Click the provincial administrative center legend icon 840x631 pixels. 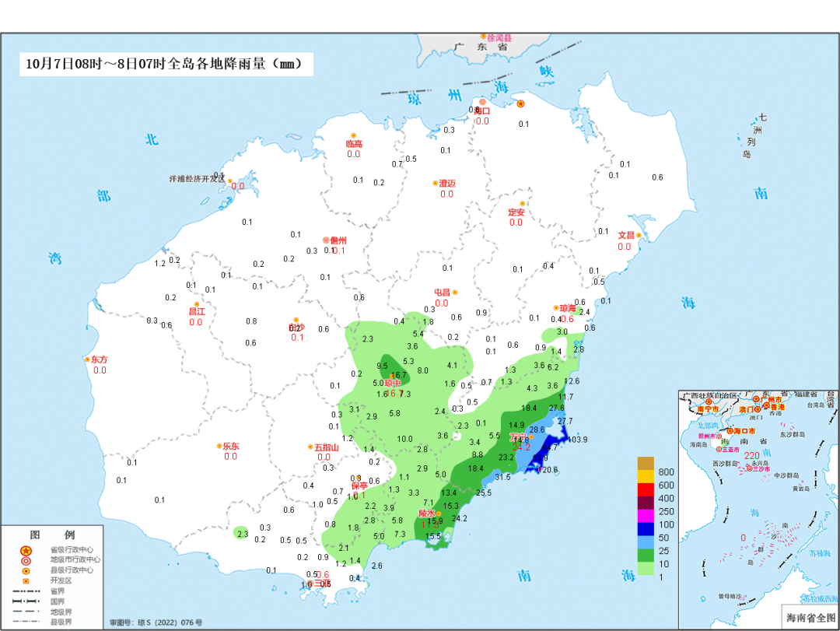26,551
